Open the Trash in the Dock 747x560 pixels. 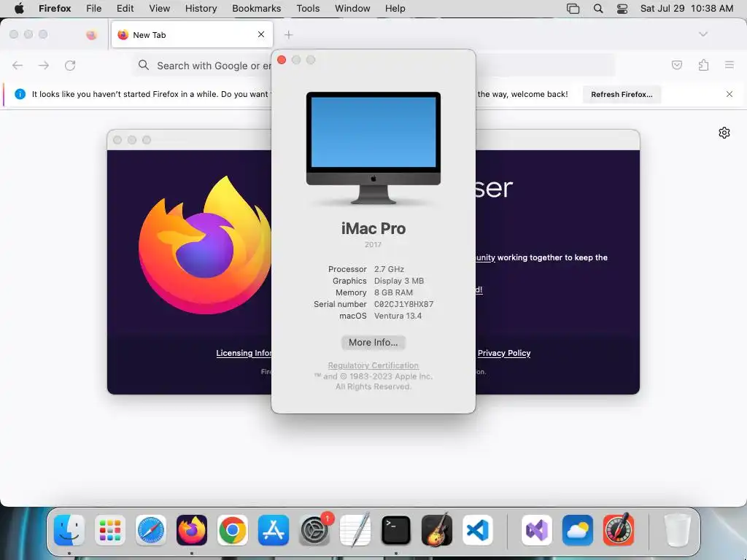pos(678,530)
